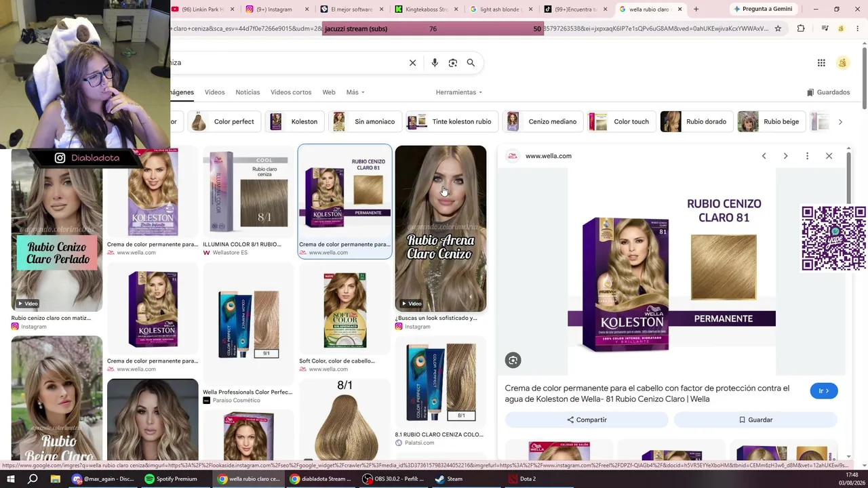Show more suggestion chips with right arrow
Viewport: 868px width, 488px height.
840,122
